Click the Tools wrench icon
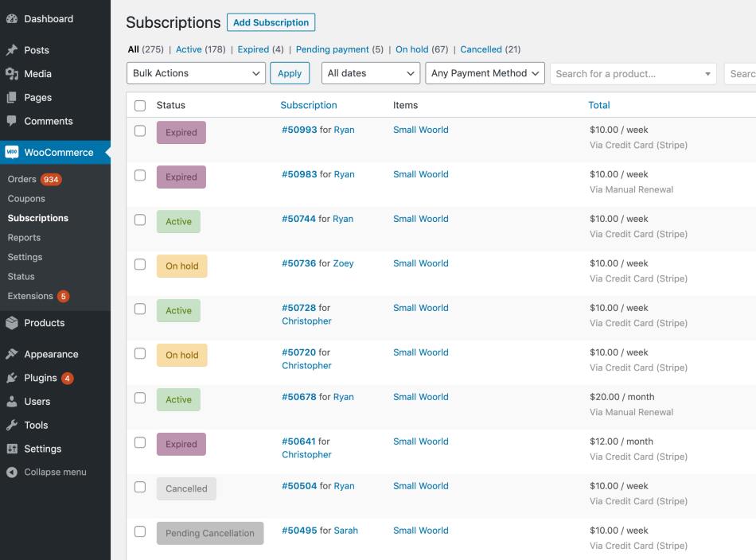The height and width of the screenshot is (560, 756). tap(12, 426)
